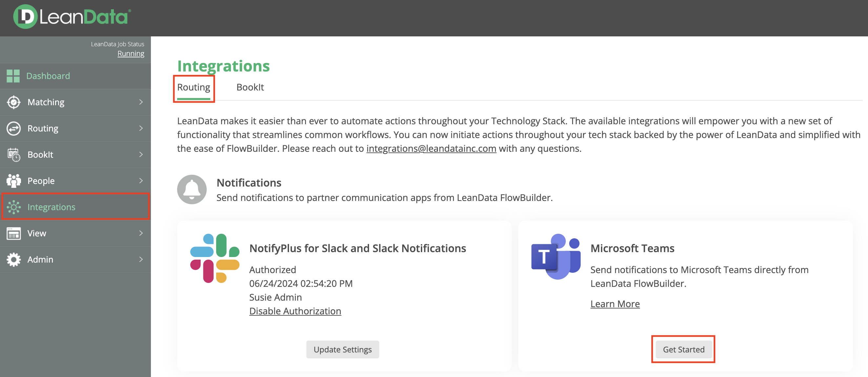Click the 06/24/2024 02:54:20 PM timestamp

point(301,284)
